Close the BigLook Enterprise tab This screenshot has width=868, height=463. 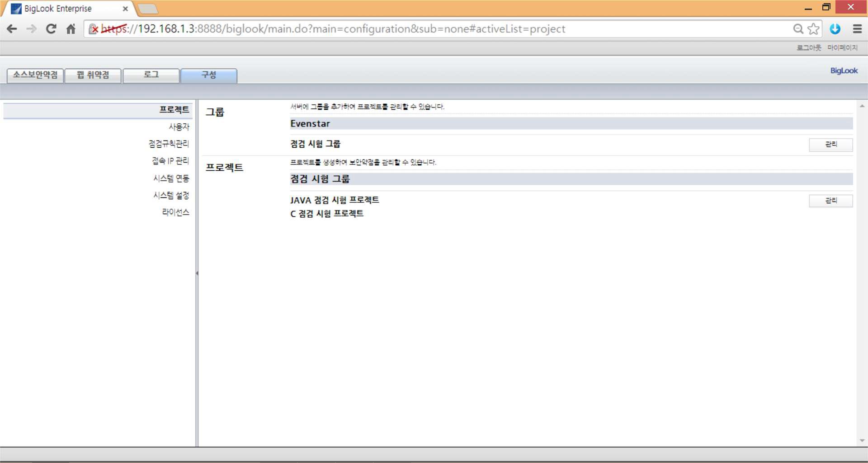[125, 9]
